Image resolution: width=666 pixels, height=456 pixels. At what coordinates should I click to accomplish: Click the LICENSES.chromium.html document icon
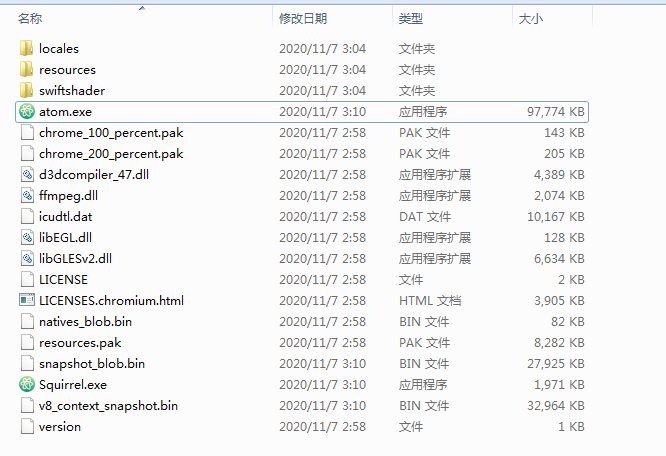coord(27,301)
